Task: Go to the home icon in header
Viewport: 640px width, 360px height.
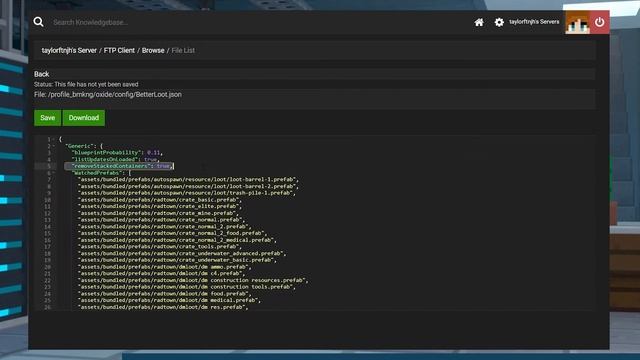Action: (479, 22)
